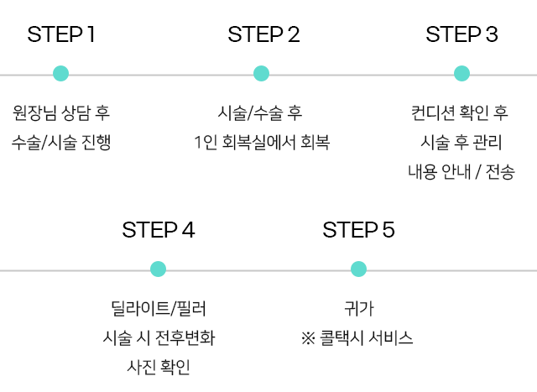Click the teal dot under STEP 5
Screen dimensions: 537x392
pos(358,269)
